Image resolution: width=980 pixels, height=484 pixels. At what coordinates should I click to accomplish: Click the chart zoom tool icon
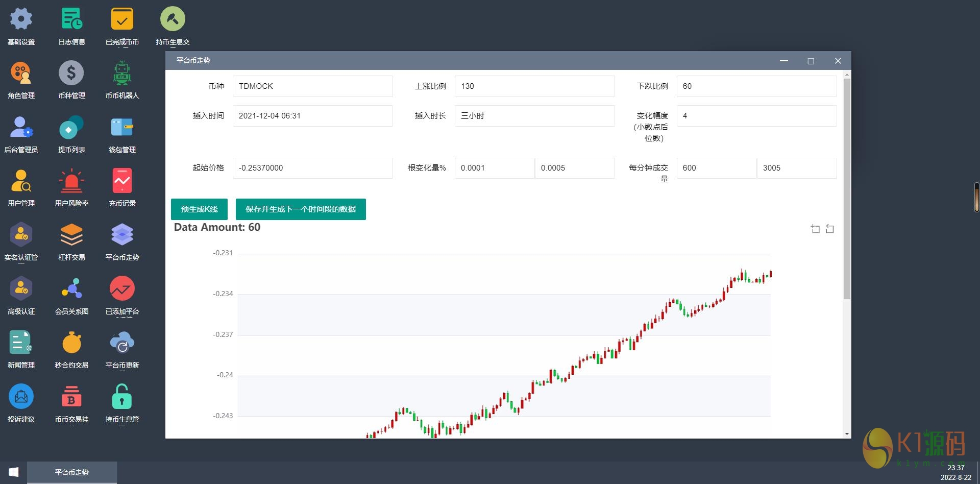815,229
